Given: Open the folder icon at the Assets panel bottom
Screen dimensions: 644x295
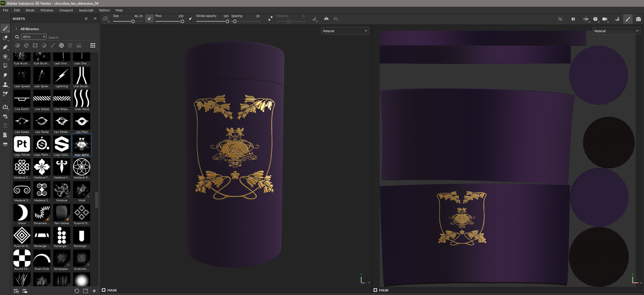Looking at the screenshot, I should coord(86,291).
